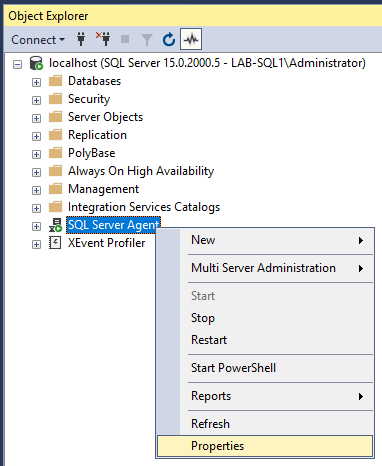
Task: Select the Integration Services Catalogs item
Action: 144,207
